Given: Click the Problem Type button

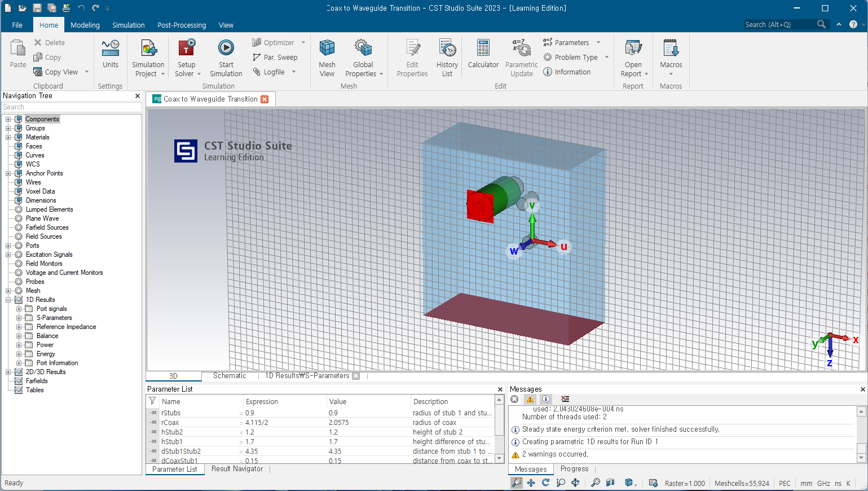Looking at the screenshot, I should point(571,58).
